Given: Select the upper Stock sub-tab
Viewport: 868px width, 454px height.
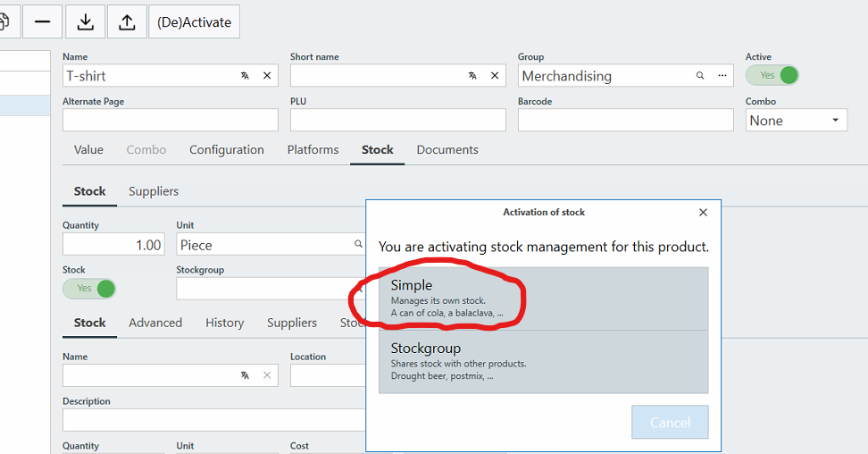Looking at the screenshot, I should pos(89,192).
